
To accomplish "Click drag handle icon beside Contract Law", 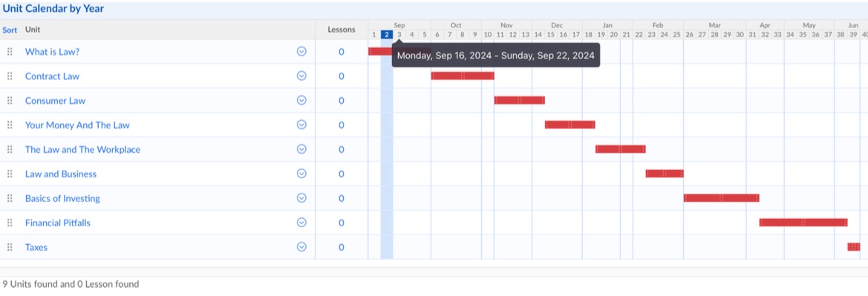I will [x=10, y=76].
